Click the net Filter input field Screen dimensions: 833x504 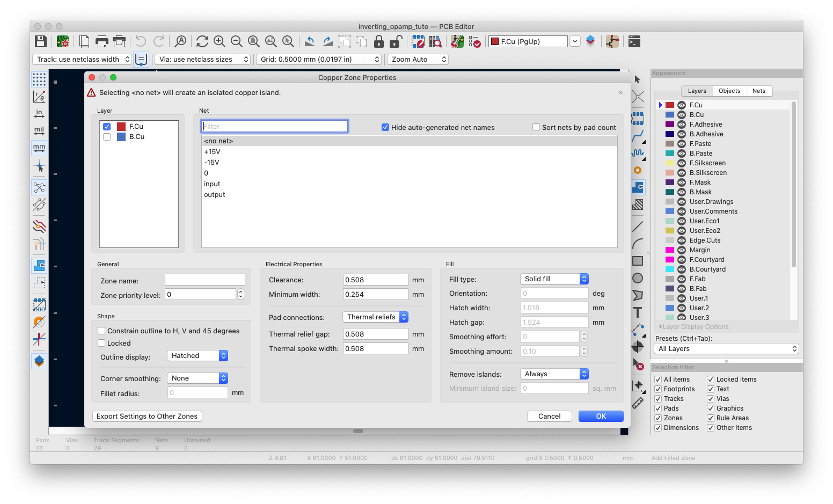pos(274,126)
